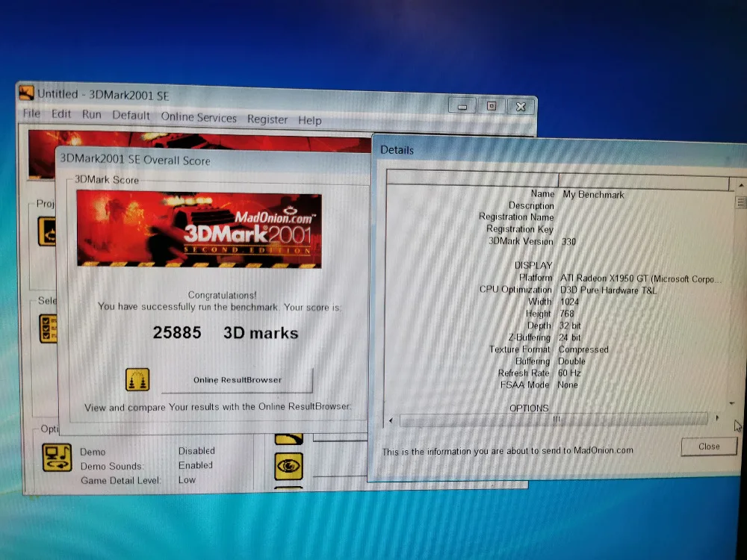Maximize the 3DMark2001 SE window
747x560 pixels.
[x=492, y=106]
